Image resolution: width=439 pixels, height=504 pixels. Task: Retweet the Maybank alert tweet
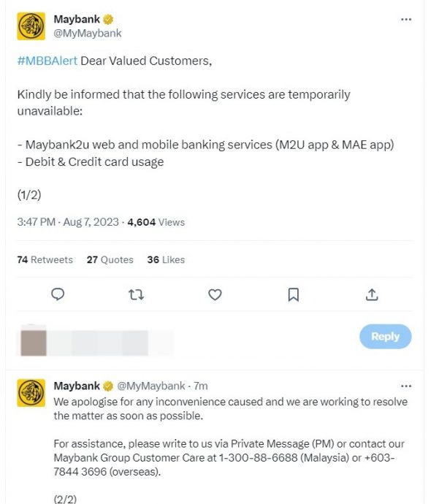136,294
